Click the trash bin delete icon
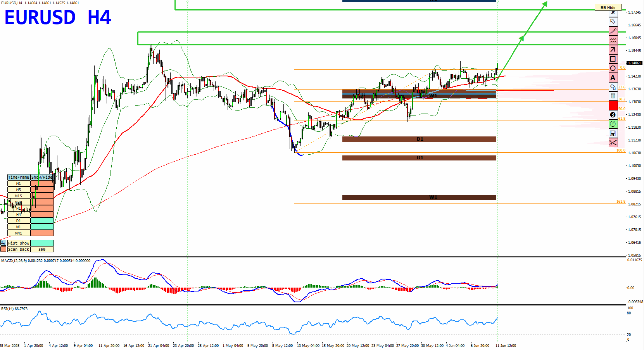644x350 pixels. [613, 96]
